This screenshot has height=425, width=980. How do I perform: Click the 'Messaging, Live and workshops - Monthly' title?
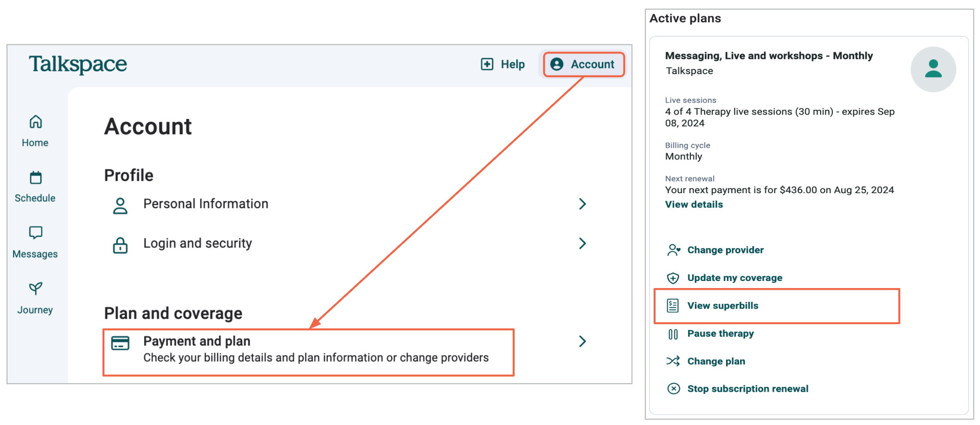coord(769,56)
